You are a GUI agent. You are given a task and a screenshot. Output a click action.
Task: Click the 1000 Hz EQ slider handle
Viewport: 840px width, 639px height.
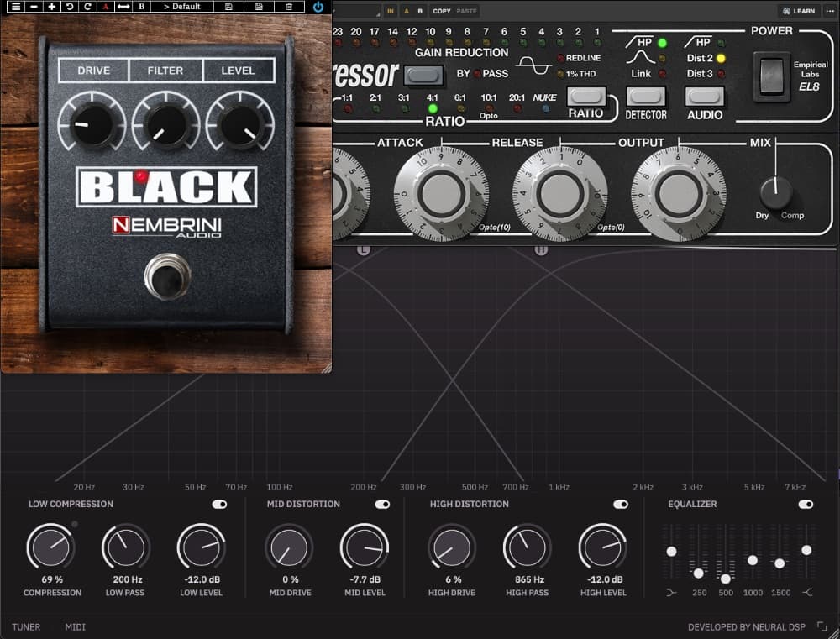tap(753, 560)
